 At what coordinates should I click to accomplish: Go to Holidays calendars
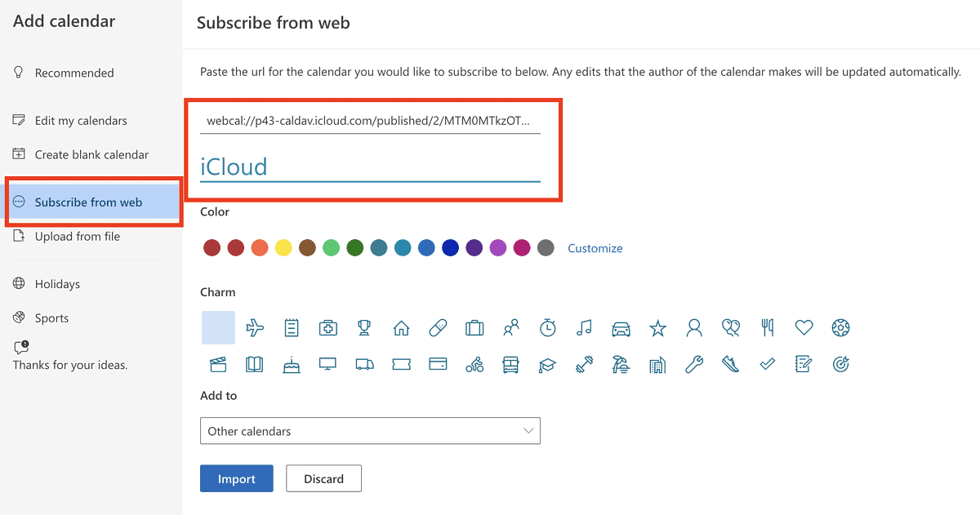57,284
